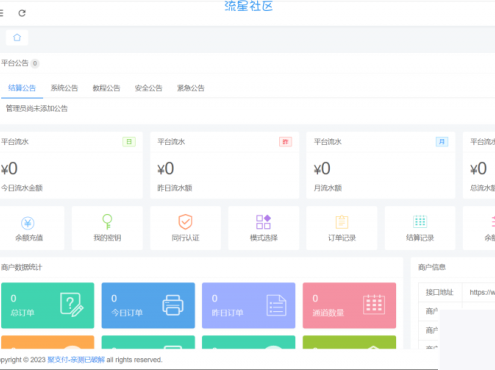Click the clipboard icon for 订单记录
Screen dimensions: 495x370
click(x=342, y=222)
